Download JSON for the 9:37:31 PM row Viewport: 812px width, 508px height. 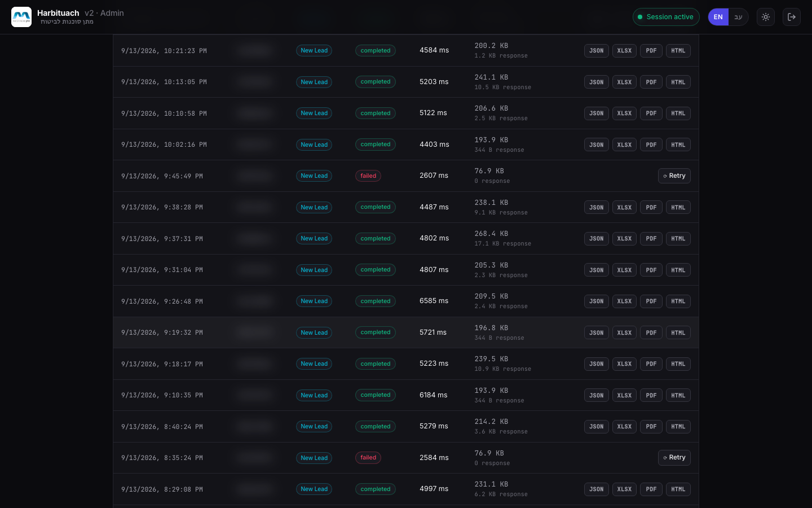597,239
